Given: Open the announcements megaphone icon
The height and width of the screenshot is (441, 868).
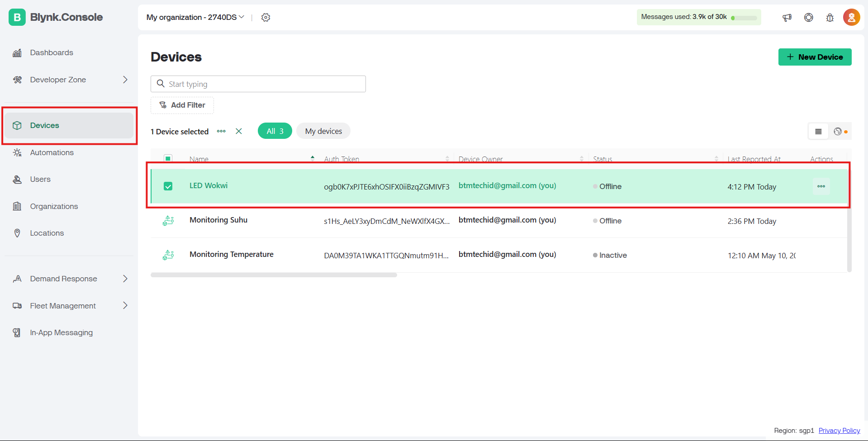Looking at the screenshot, I should tap(787, 18).
